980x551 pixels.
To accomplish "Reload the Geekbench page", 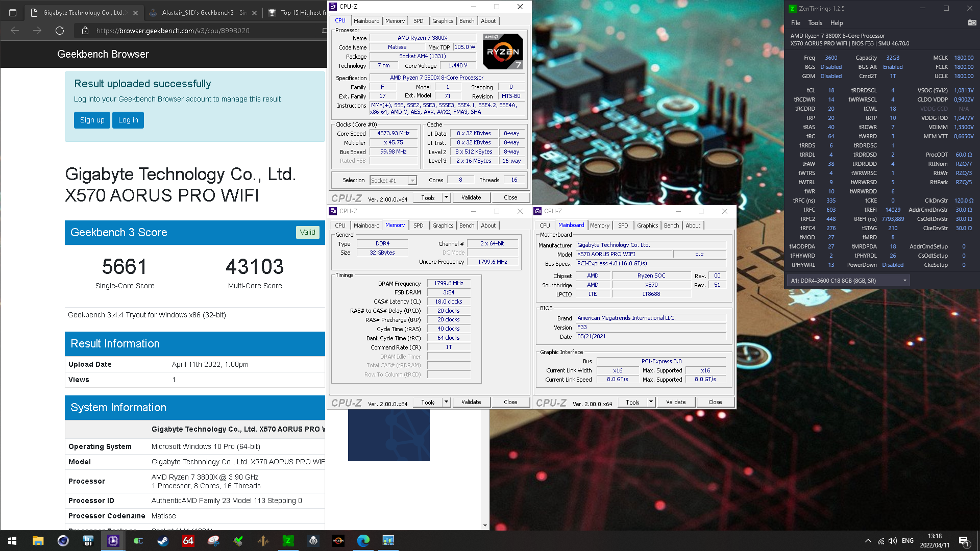I will coord(60,31).
